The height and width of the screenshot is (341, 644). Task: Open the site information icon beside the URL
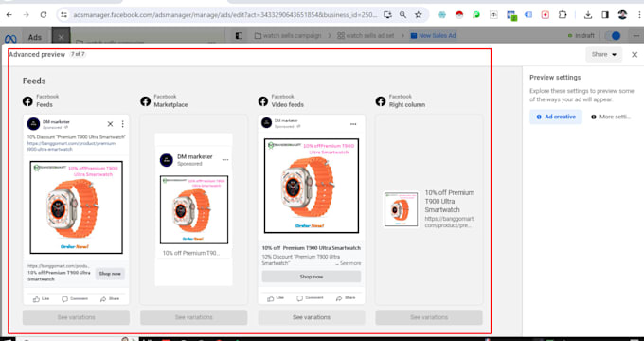click(x=63, y=15)
